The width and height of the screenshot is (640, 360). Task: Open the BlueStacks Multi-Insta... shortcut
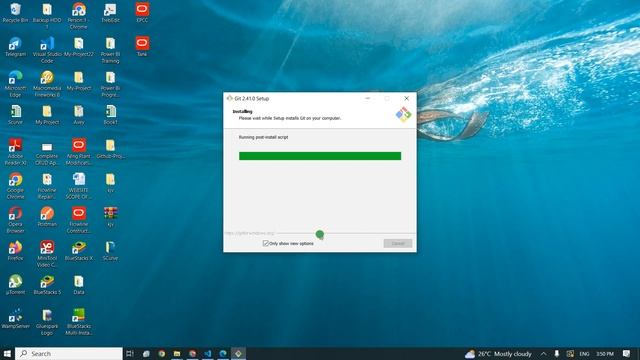coord(79,322)
